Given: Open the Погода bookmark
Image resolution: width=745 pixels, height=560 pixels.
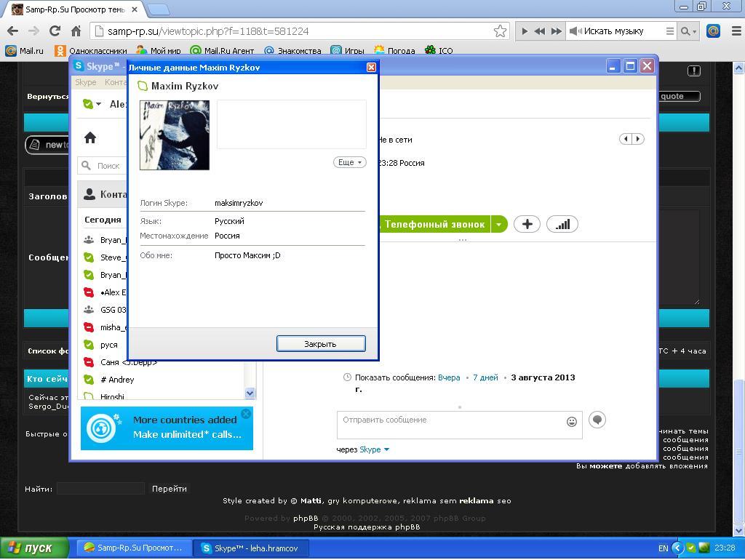Looking at the screenshot, I should (x=394, y=50).
